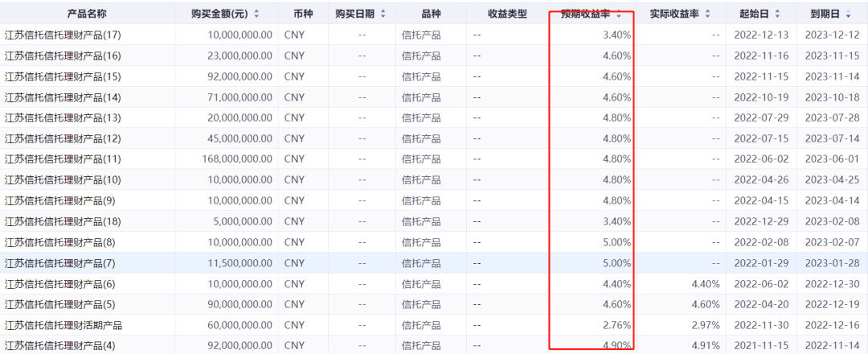The image size is (868, 354).
Task: Click start date 2022-12-13
Action: [761, 35]
